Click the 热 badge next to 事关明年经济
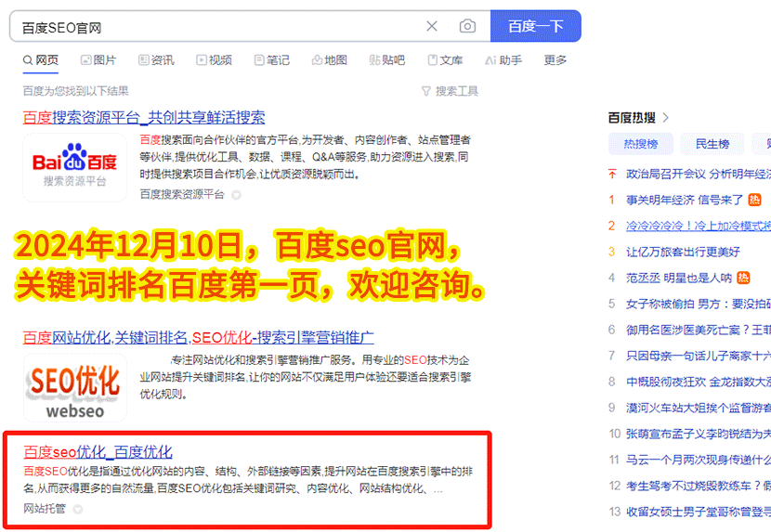 coord(754,200)
